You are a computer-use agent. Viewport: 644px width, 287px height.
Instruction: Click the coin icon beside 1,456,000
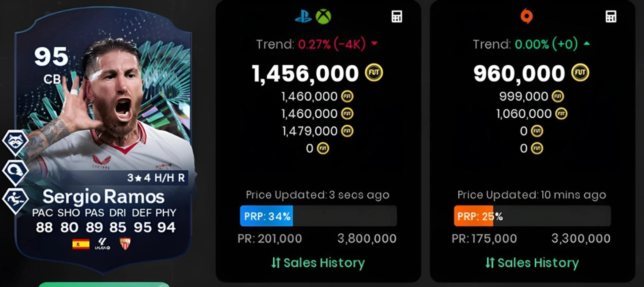(374, 73)
